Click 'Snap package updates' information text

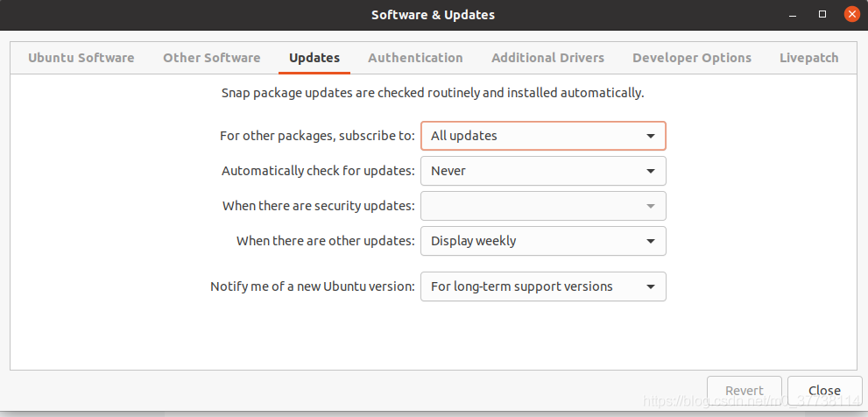(x=433, y=93)
